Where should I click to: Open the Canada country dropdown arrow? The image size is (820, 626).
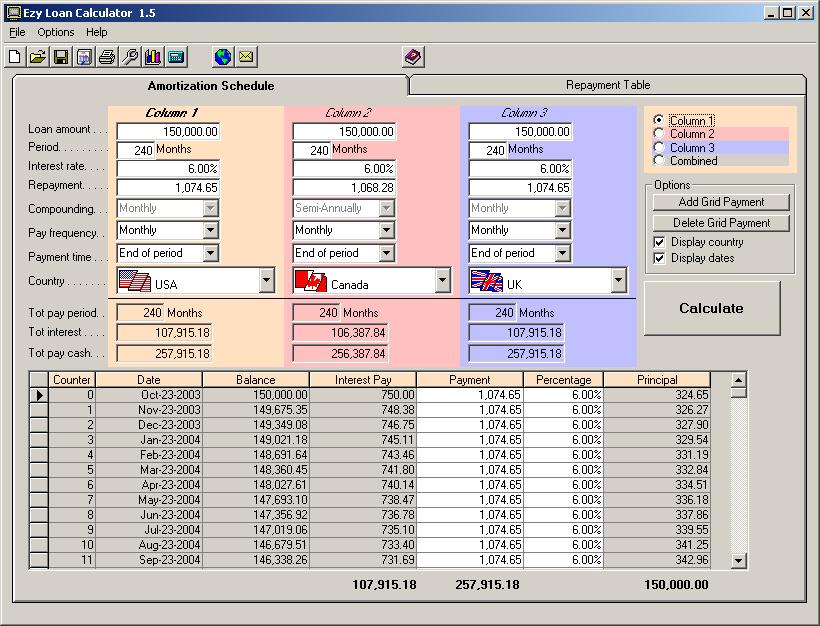pos(442,281)
